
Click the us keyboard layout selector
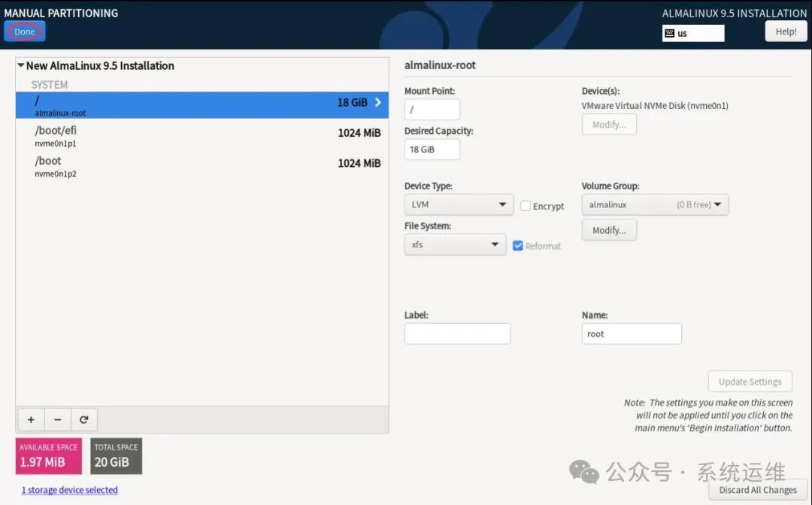point(693,33)
